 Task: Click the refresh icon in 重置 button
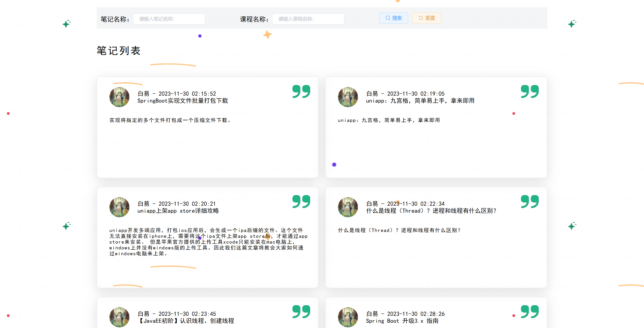pos(421,18)
